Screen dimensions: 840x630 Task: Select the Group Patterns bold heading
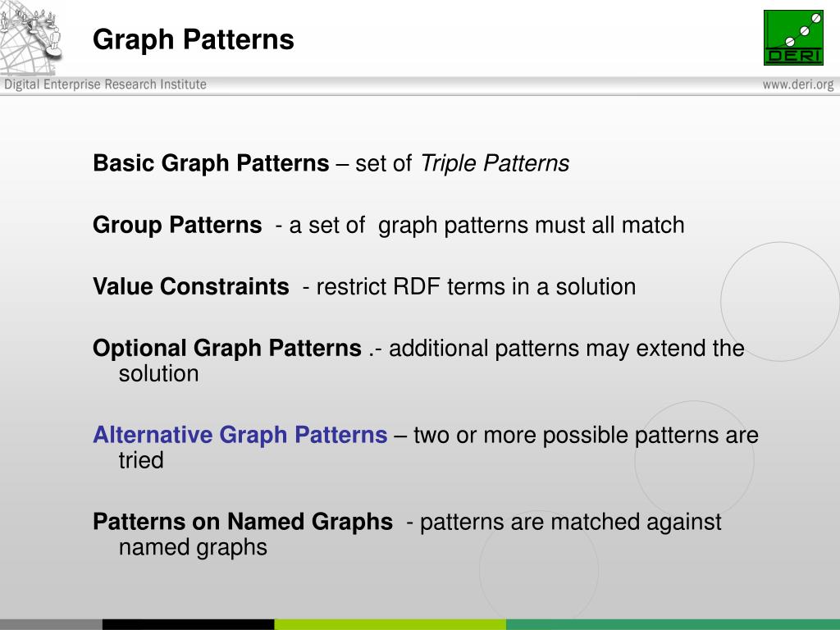177,225
